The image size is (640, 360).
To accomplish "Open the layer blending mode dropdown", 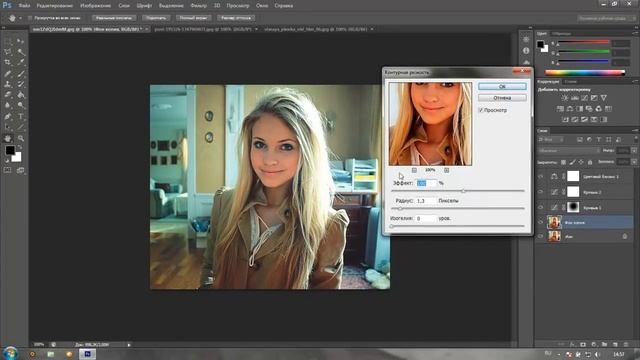I will pos(569,151).
